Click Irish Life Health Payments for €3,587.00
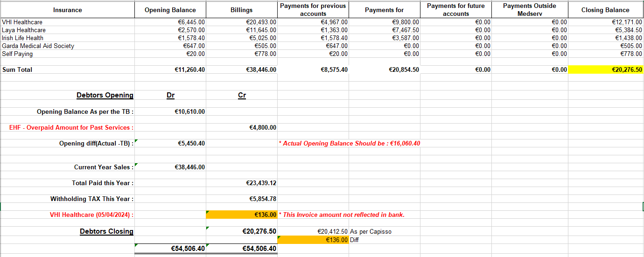644x257 pixels. [x=385, y=38]
